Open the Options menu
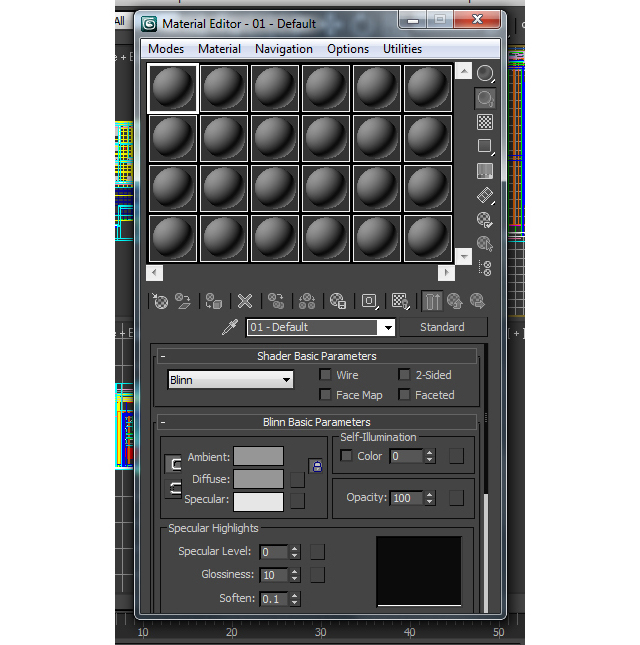 click(x=348, y=49)
